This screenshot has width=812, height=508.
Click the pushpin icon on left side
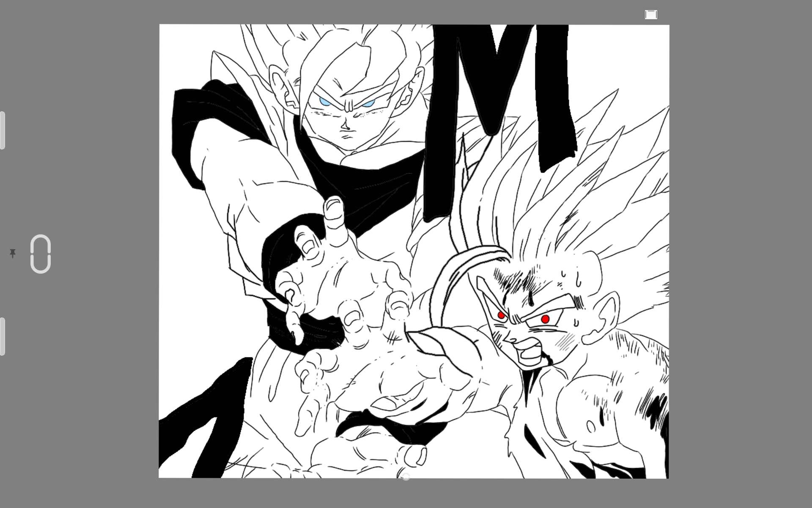(13, 254)
